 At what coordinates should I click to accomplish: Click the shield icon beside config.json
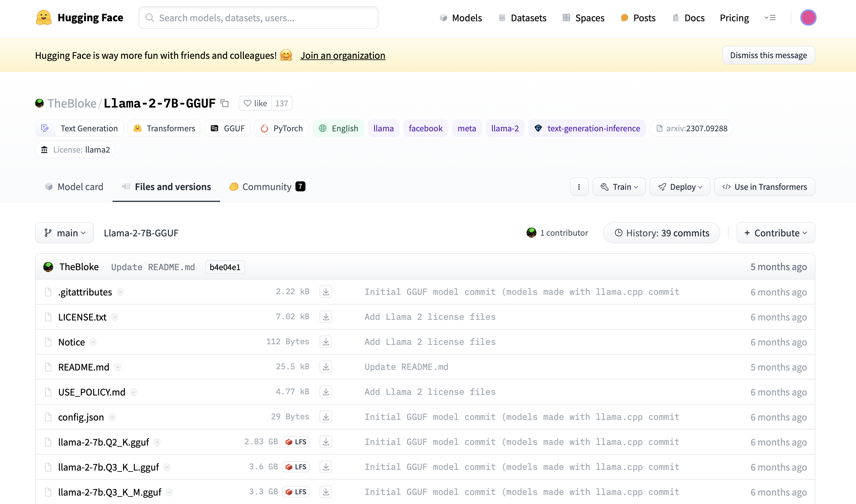[112, 417]
